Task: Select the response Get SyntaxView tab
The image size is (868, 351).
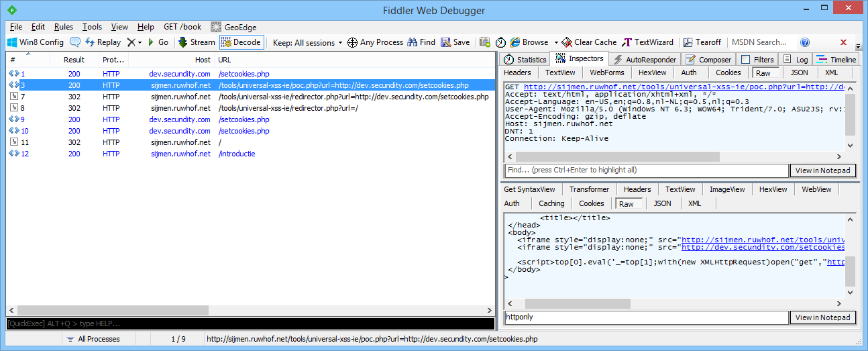Action: point(530,189)
